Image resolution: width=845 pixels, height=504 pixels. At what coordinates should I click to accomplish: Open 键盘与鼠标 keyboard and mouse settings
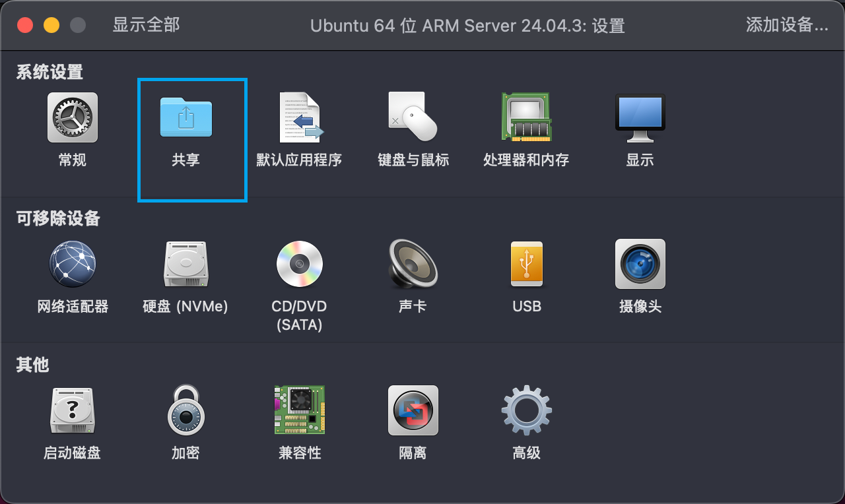coord(413,117)
